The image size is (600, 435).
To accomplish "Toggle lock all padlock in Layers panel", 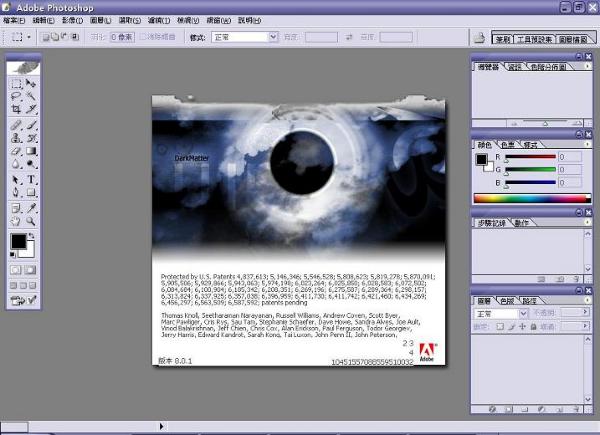I will coord(533,327).
